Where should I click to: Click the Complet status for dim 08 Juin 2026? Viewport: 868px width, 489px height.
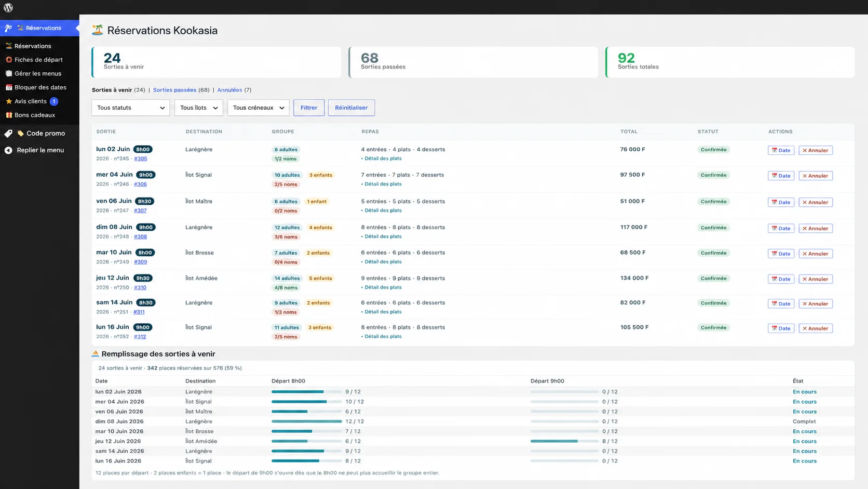tap(804, 421)
